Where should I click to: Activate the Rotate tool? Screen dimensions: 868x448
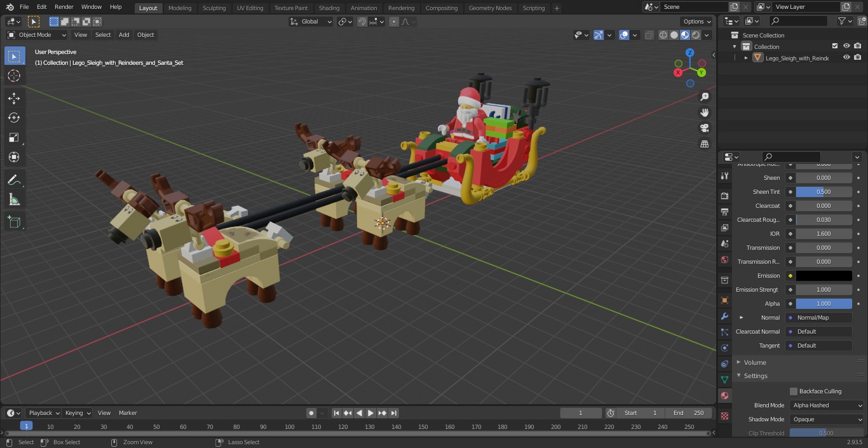[x=14, y=118]
